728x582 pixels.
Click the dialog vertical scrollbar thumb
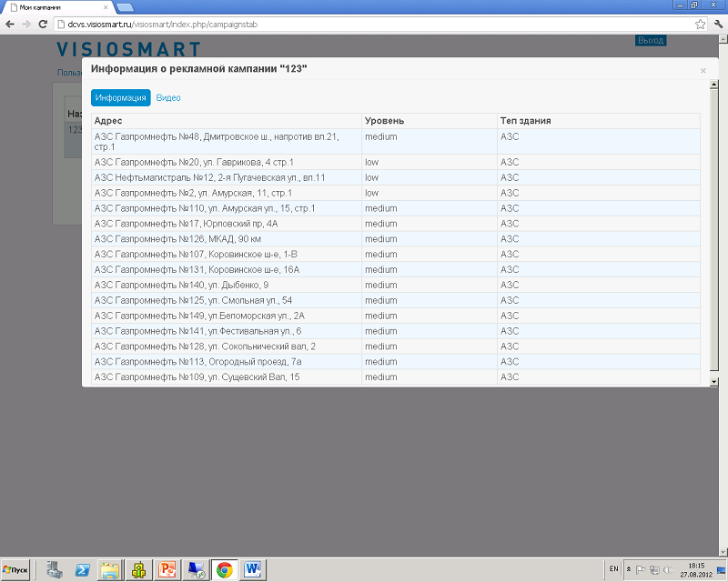pyautogui.click(x=714, y=230)
